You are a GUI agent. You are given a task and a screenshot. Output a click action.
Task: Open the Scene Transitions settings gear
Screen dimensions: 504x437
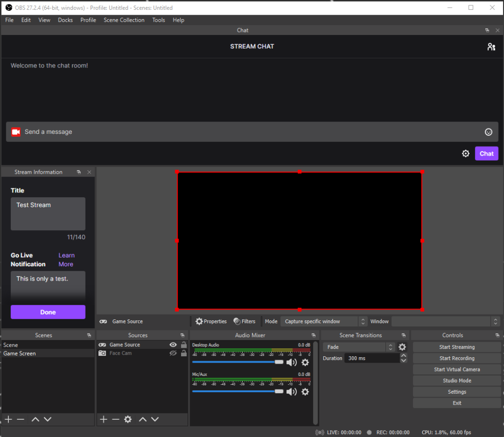402,347
